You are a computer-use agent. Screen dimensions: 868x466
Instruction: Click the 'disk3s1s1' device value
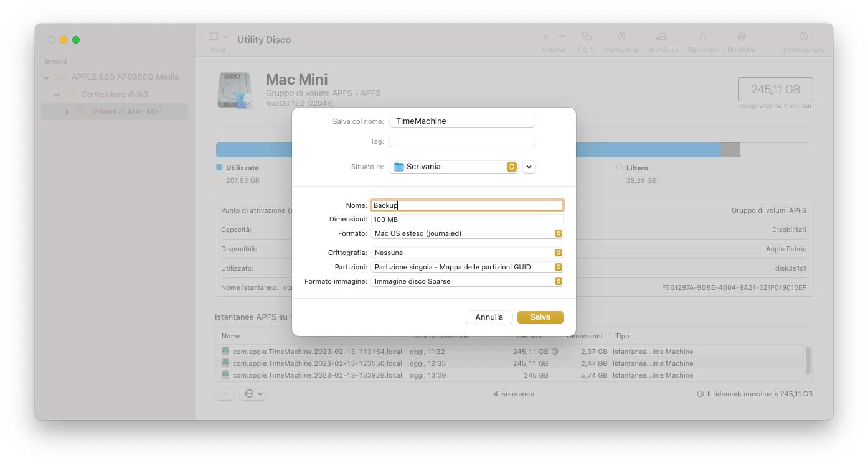790,268
